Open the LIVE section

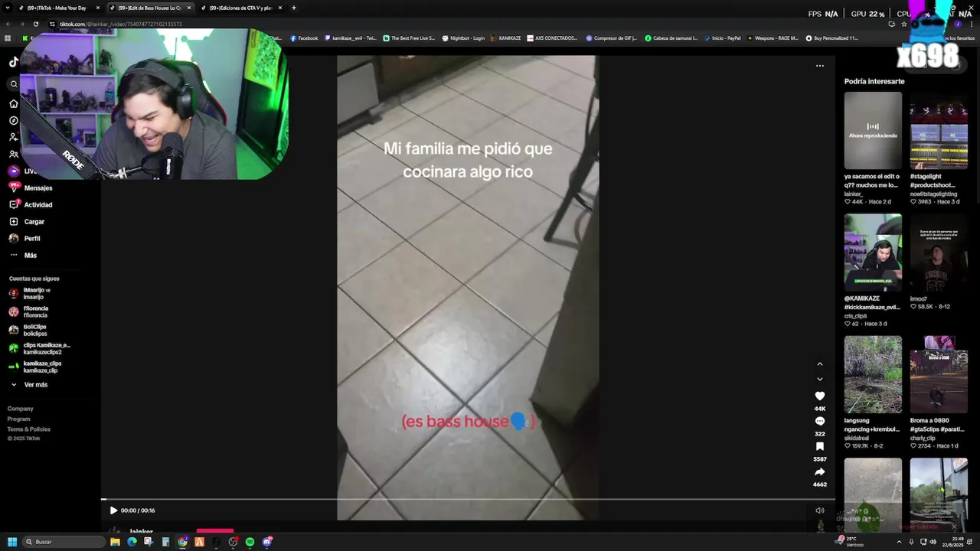point(22,171)
